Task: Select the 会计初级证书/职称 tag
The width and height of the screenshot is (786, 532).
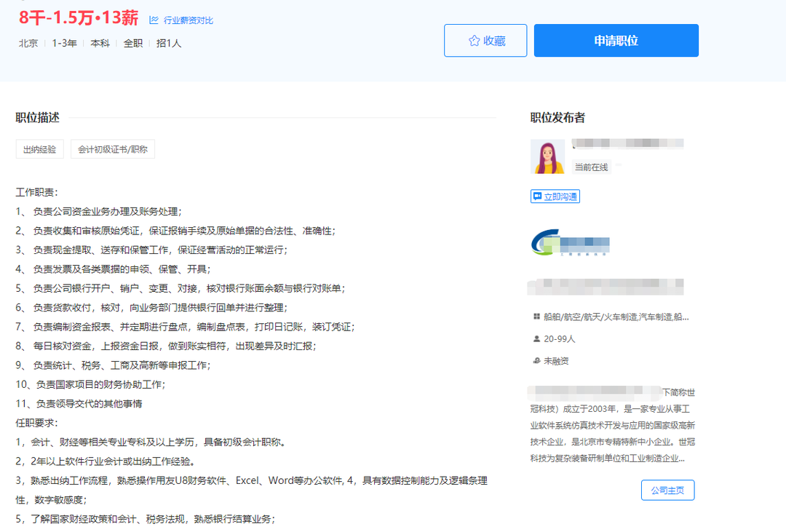Action: click(x=113, y=149)
